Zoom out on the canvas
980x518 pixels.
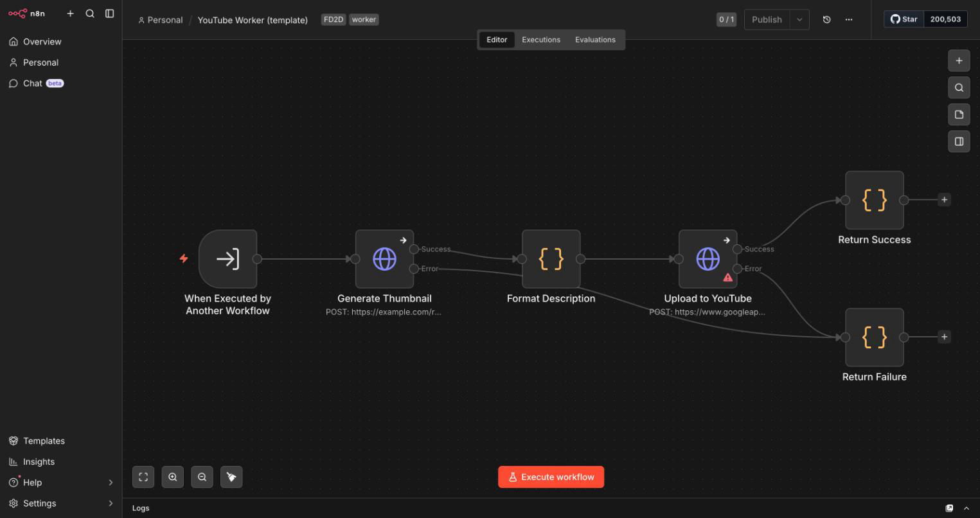point(202,477)
